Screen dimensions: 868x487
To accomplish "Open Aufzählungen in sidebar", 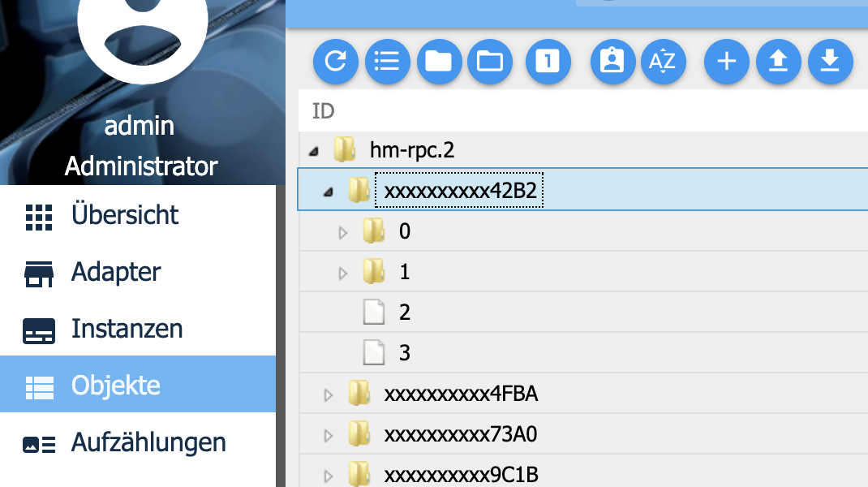I will coord(138,442).
